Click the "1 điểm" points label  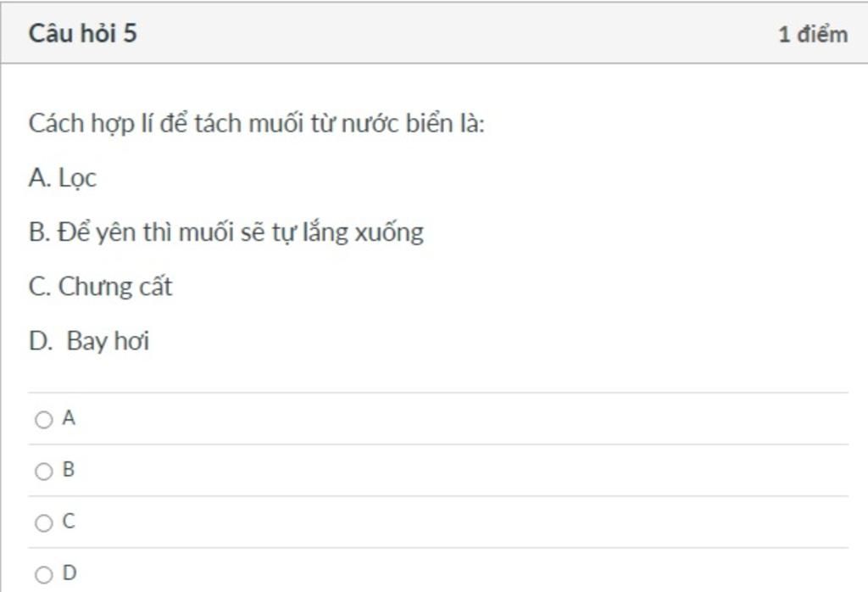(x=813, y=34)
